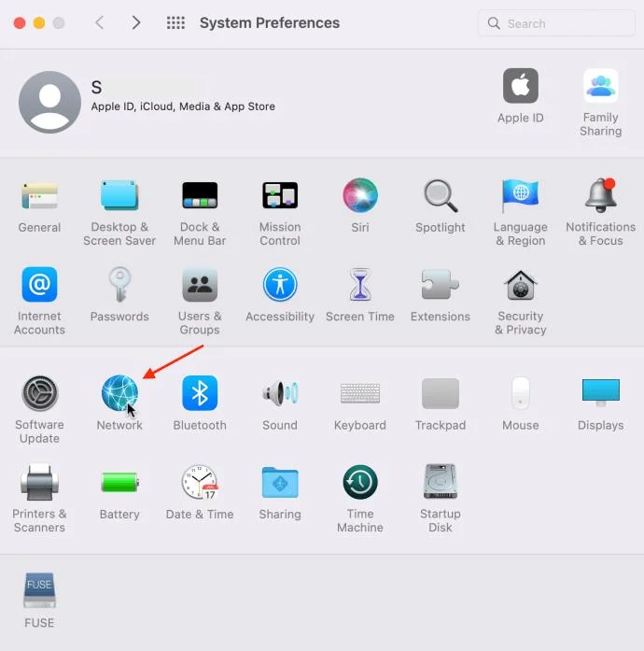The image size is (644, 651).
Task: Open Language & Region settings
Action: tap(521, 195)
